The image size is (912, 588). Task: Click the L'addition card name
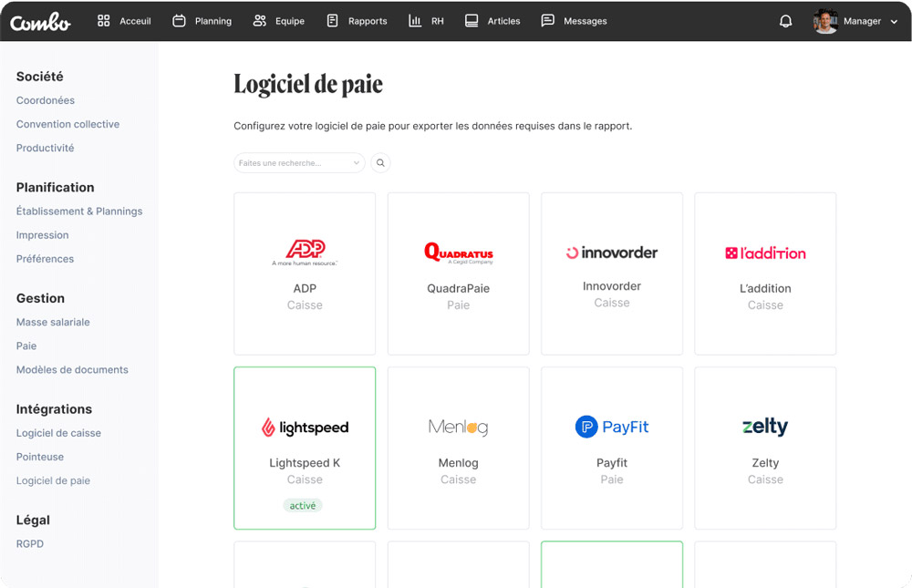pos(765,288)
